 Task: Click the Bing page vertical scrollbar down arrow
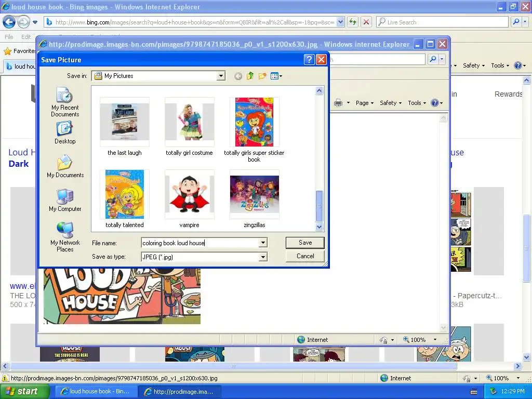click(527, 357)
